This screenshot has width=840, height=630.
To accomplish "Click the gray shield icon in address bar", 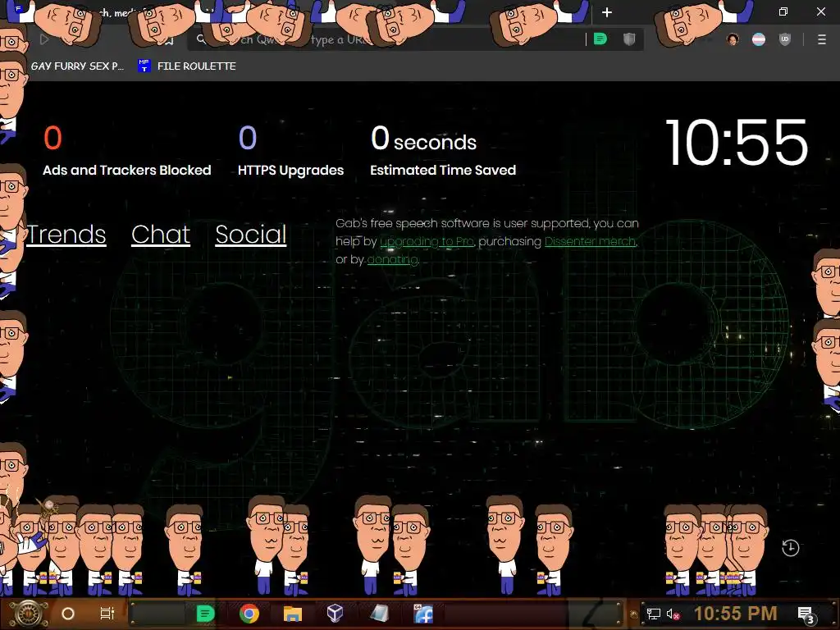I will click(629, 39).
